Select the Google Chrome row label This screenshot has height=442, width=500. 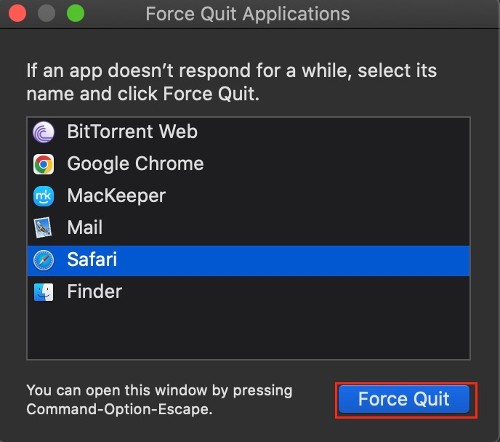click(x=135, y=164)
